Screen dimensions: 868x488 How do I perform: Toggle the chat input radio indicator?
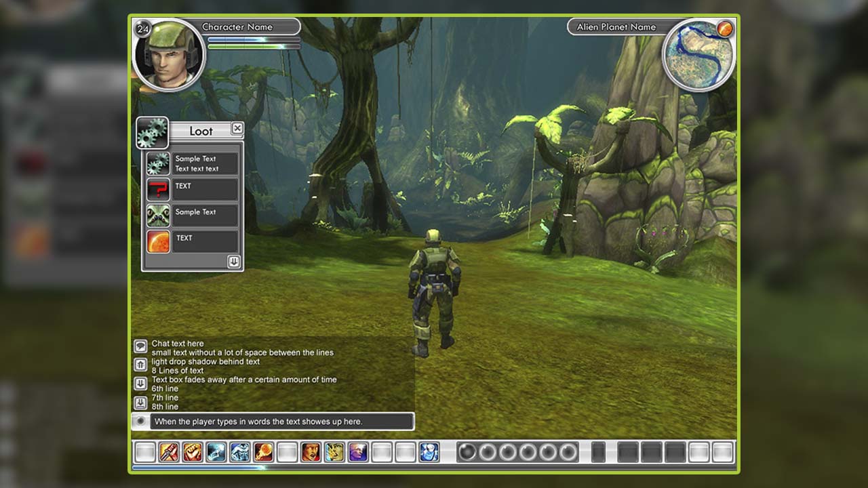pos(140,421)
